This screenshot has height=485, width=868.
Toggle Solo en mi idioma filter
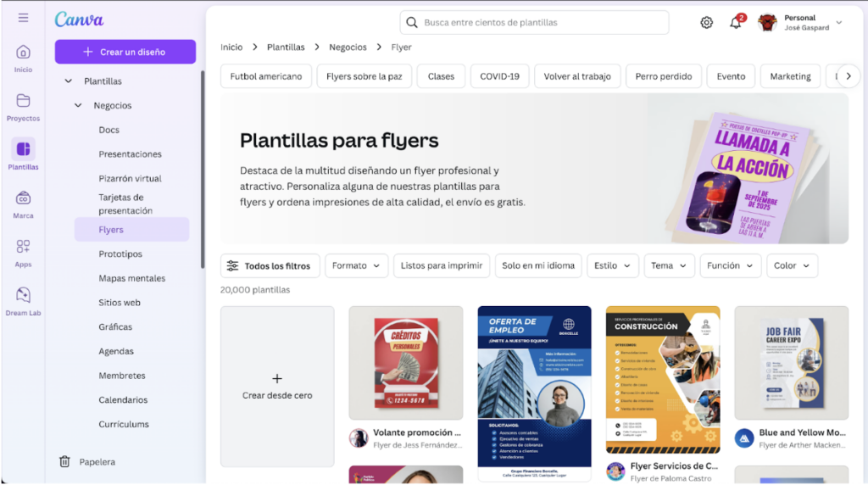click(538, 265)
